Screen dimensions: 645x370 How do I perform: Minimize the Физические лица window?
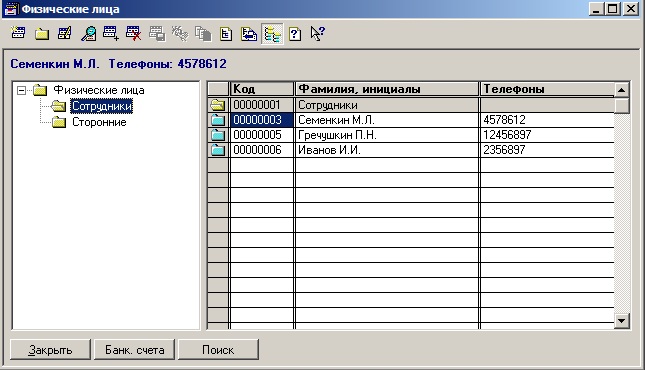tap(596, 9)
